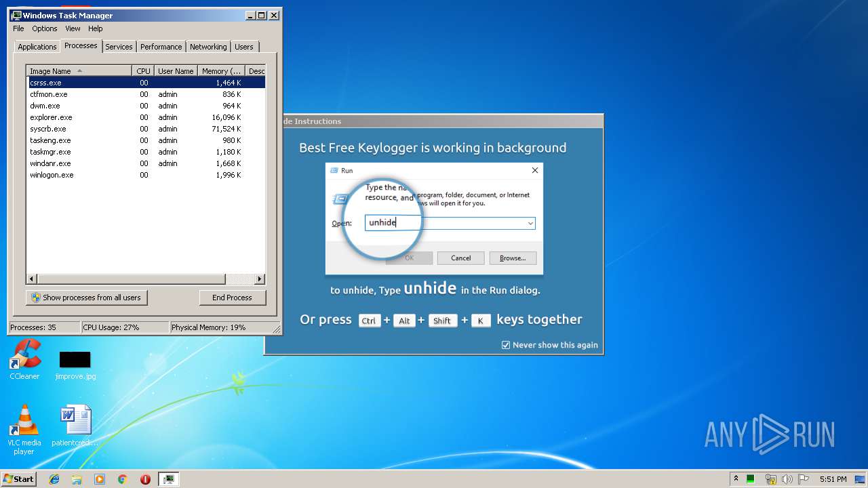Image resolution: width=868 pixels, height=488 pixels.
Task: Select ctfmon.exe process
Action: coord(146,94)
